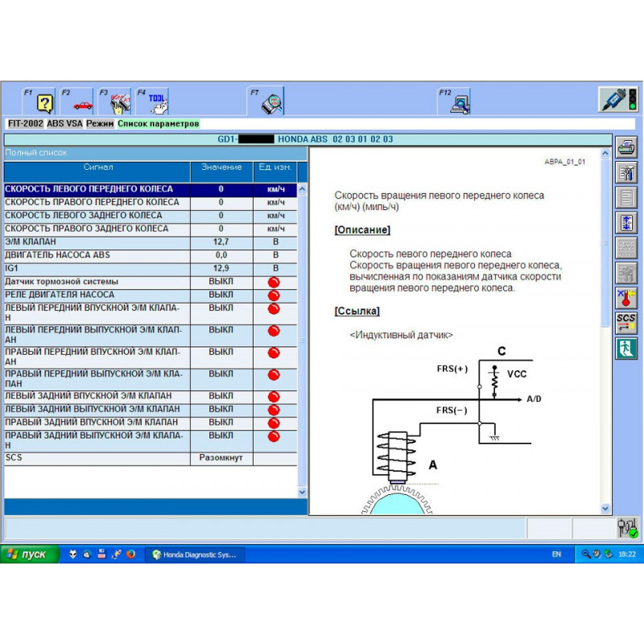
Task: Click red indicator for ЛЕВЫЙ ЗАДНИЙ ВПУСКНОЙ Э/М КЛАПАН
Action: 274,397
